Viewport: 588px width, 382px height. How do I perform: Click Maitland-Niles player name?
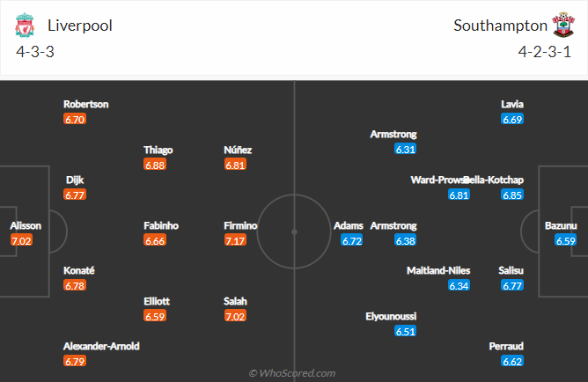438,270
